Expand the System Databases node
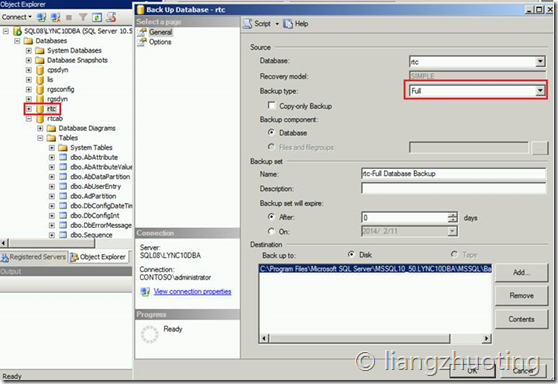The height and width of the screenshot is (384, 558). tap(29, 51)
